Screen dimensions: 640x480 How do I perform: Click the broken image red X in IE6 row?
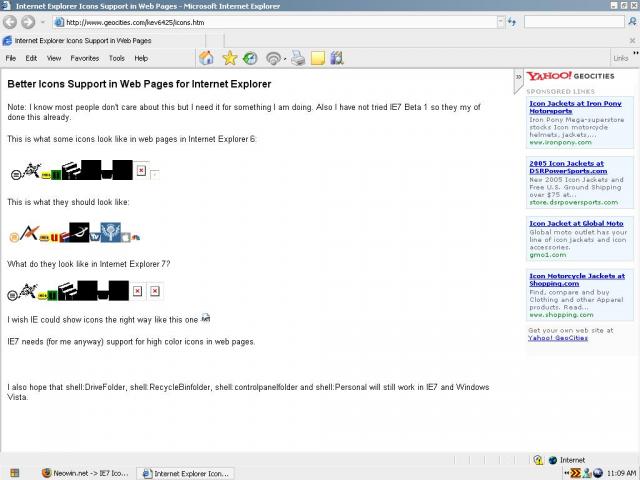[x=141, y=170]
